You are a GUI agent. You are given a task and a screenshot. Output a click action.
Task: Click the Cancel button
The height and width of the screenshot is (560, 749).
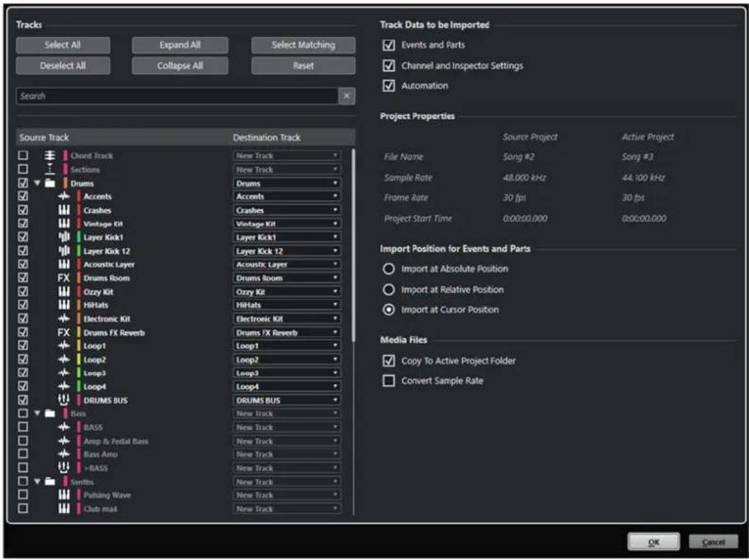click(713, 542)
